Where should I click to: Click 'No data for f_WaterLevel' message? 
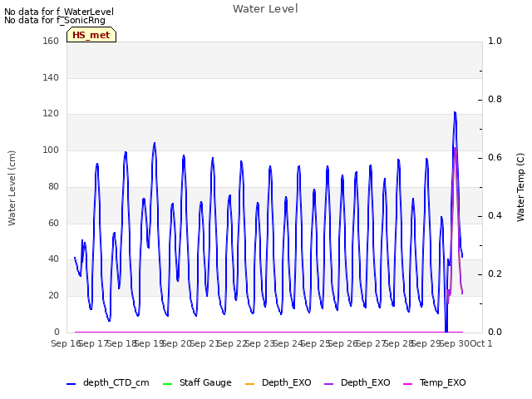(x=59, y=12)
